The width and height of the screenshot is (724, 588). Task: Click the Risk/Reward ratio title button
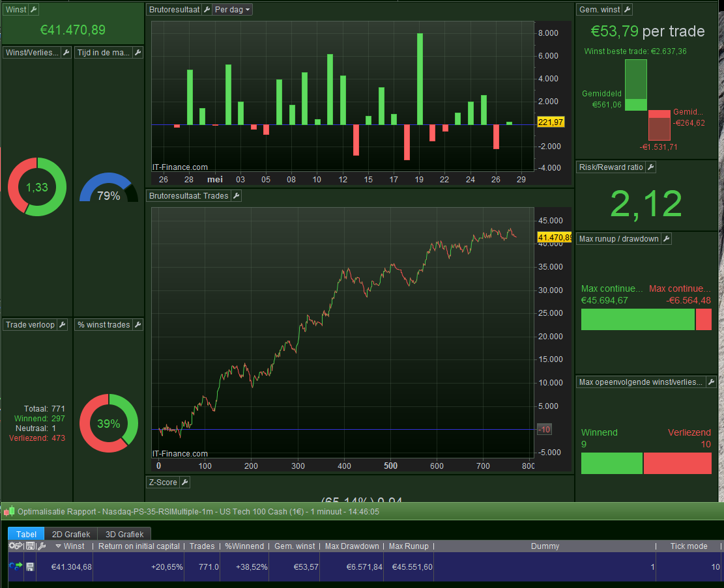(611, 167)
